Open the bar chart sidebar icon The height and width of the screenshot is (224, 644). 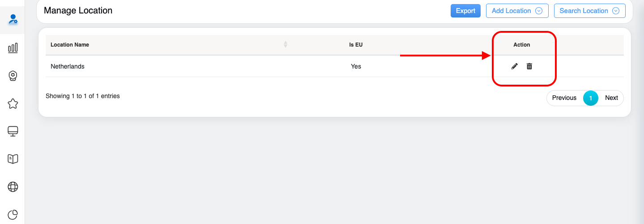[x=13, y=48]
